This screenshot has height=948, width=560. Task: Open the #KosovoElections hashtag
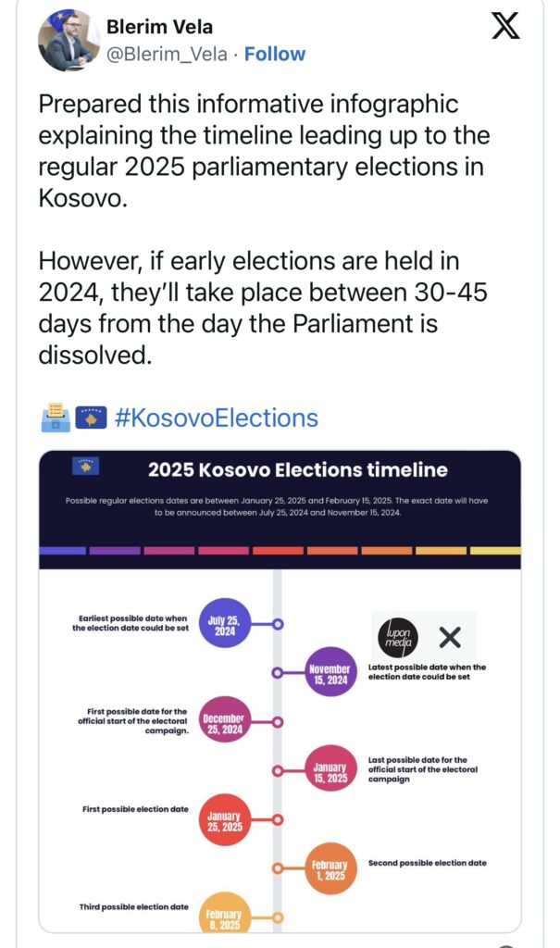point(216,418)
